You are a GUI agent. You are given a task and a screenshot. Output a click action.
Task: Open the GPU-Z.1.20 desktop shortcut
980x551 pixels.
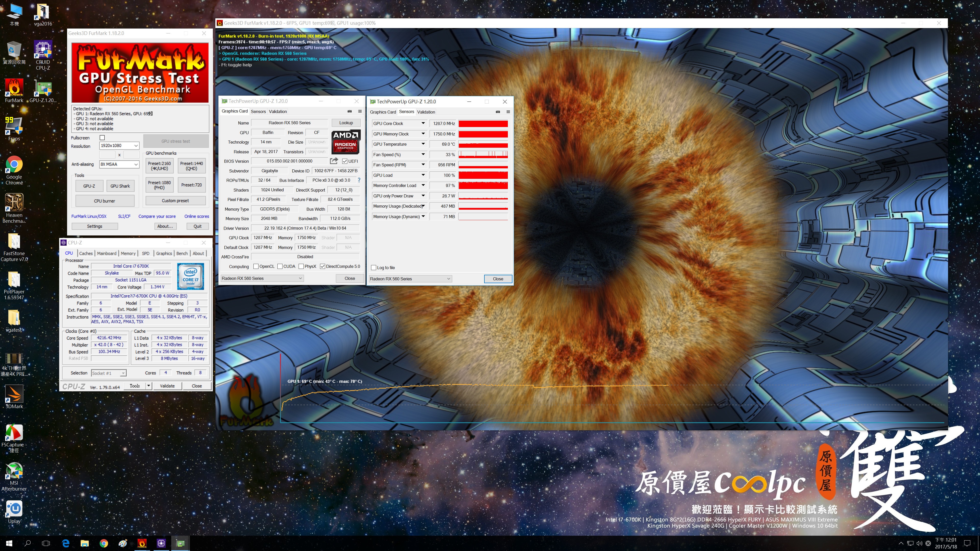click(x=43, y=91)
